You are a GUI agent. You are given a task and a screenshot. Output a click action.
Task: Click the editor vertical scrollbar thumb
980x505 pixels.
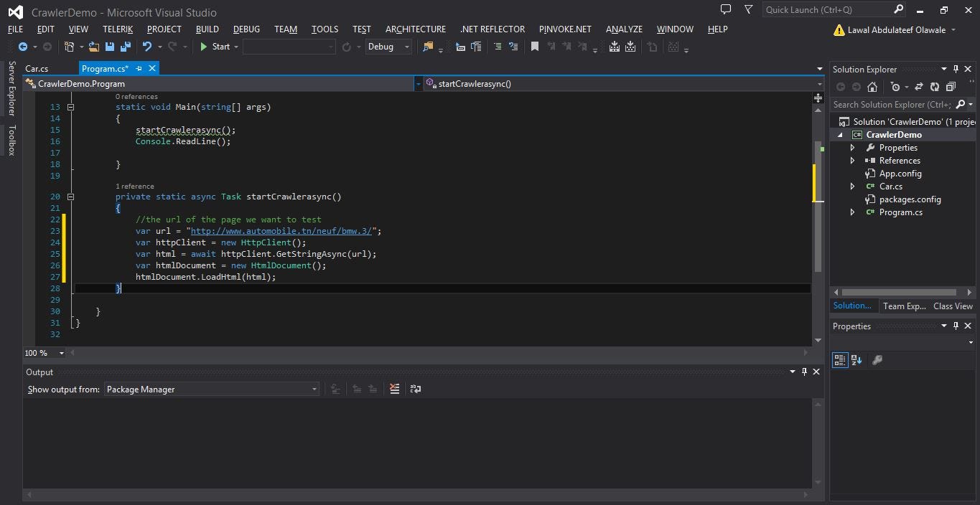click(818, 207)
